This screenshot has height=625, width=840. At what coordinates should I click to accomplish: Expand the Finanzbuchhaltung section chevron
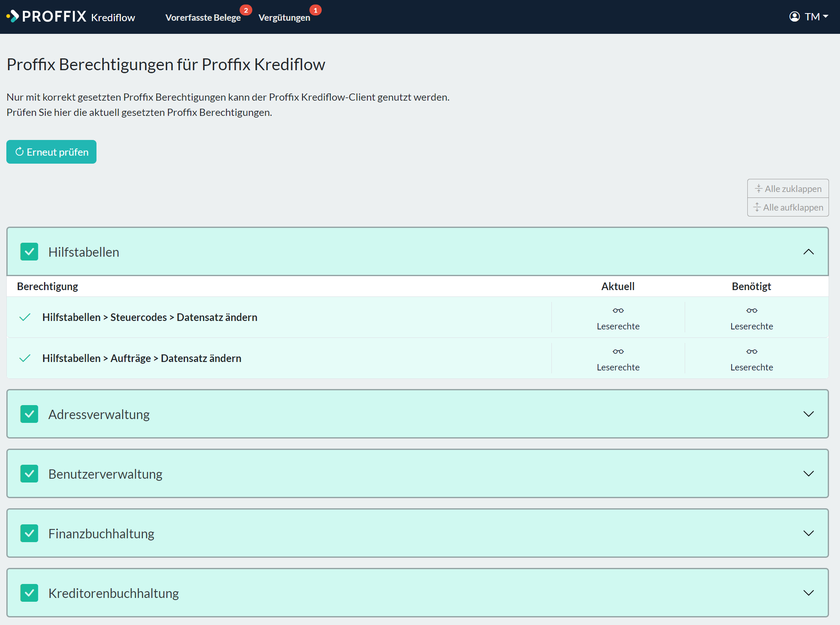pyautogui.click(x=808, y=533)
